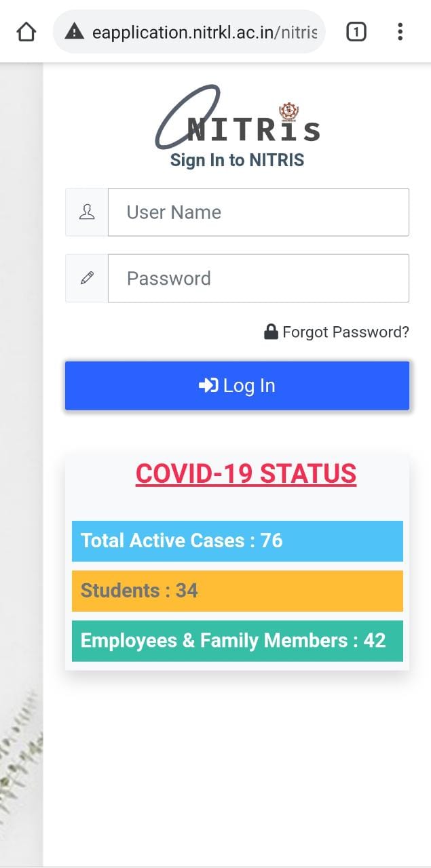Image resolution: width=431 pixels, height=868 pixels.
Task: Click the eapplication.nitrkl.ac.in address bar
Action: tap(204, 32)
